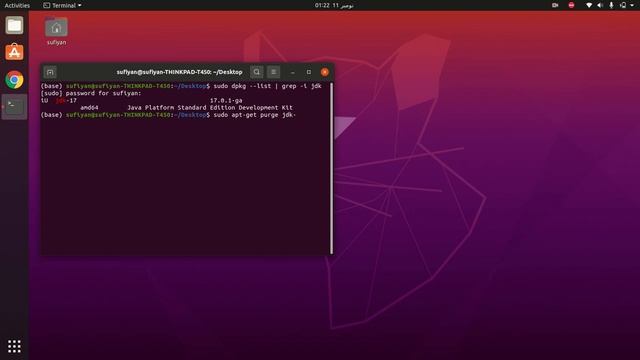
Task: Show Applications grid
Action: pyautogui.click(x=14, y=346)
